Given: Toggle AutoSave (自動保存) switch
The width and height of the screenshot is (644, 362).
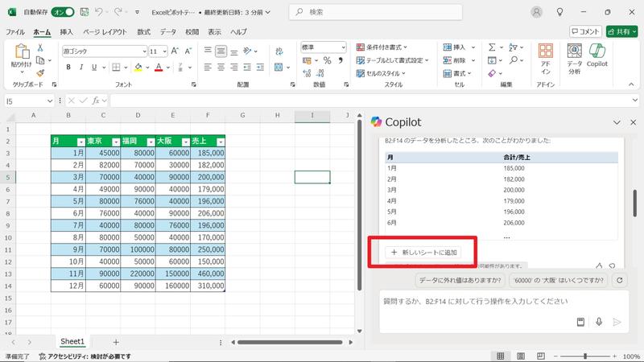Looking at the screenshot, I should click(63, 12).
